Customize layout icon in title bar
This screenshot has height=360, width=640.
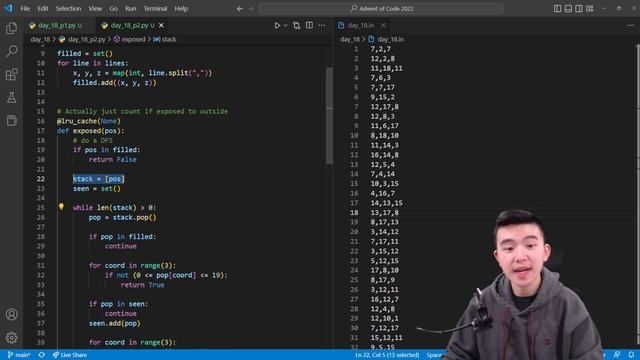click(590, 9)
